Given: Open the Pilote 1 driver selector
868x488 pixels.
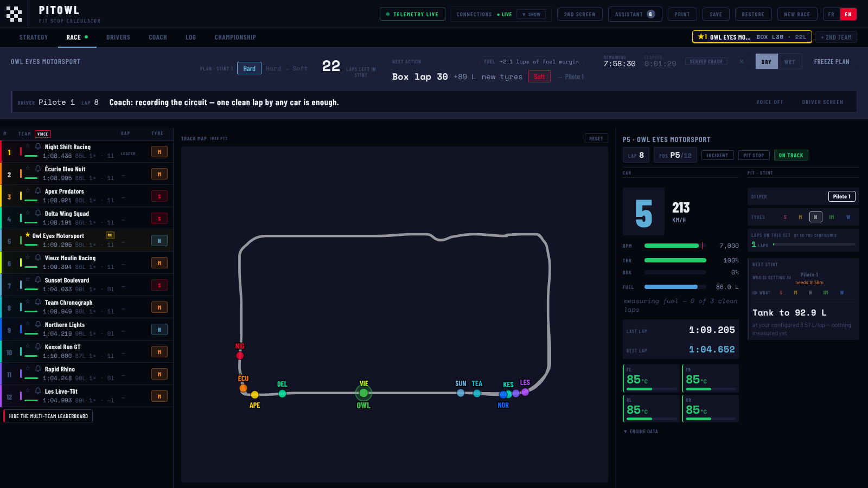Looking at the screenshot, I should click(x=842, y=197).
